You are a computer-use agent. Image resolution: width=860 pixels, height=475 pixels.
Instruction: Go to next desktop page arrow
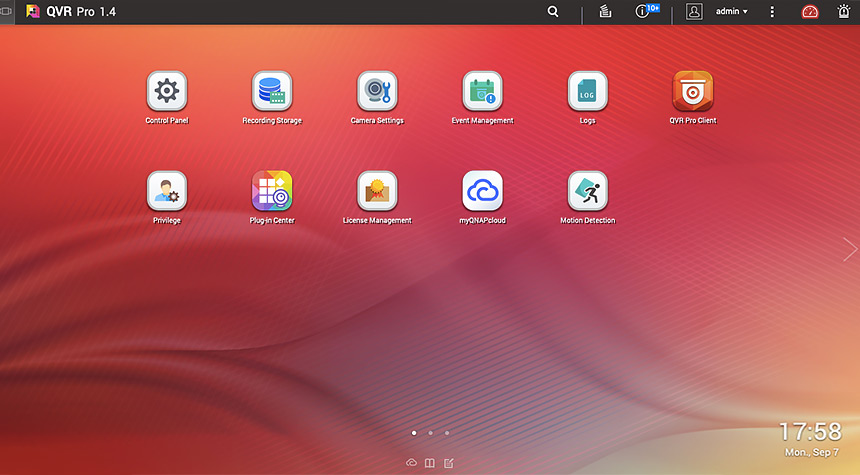click(x=850, y=250)
